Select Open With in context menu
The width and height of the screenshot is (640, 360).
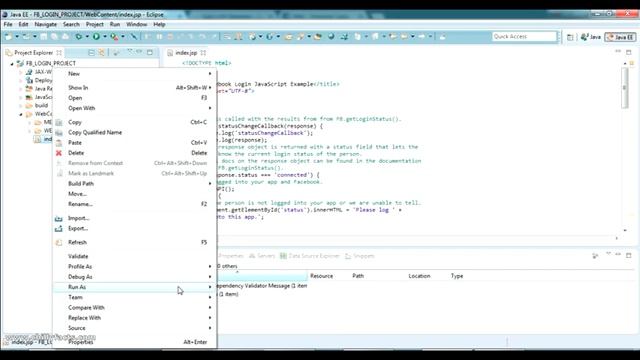[x=135, y=108]
